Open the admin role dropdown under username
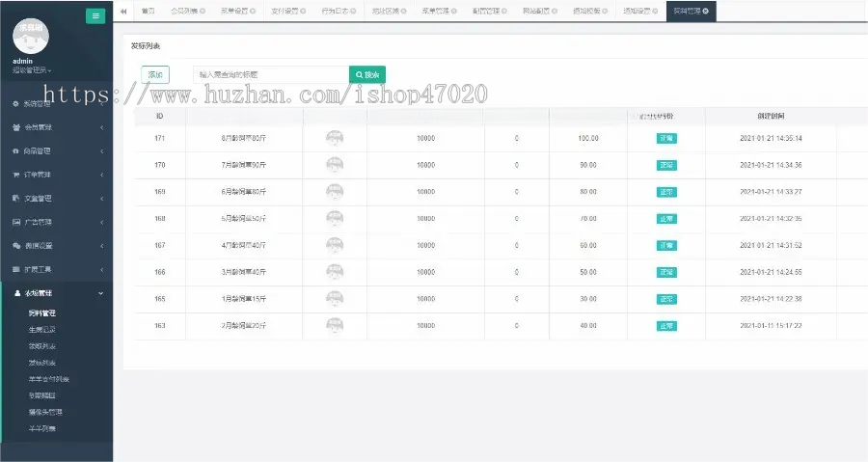This screenshot has height=462, width=868. coord(32,70)
